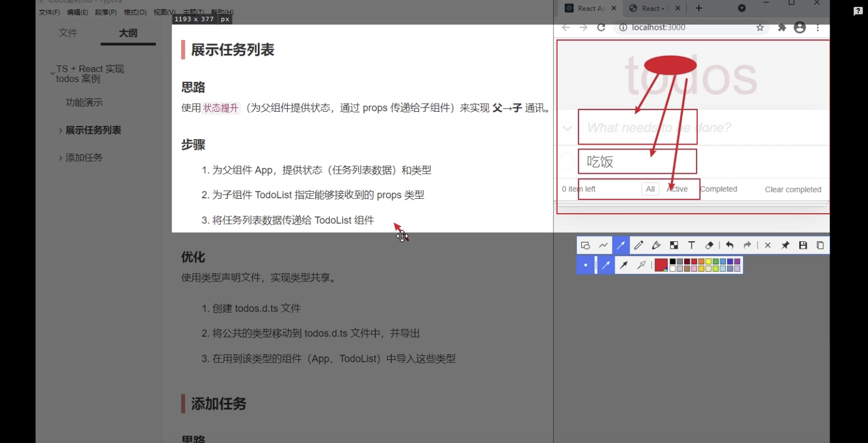This screenshot has width=868, height=443.
Task: Undo the last annotation
Action: coord(729,245)
